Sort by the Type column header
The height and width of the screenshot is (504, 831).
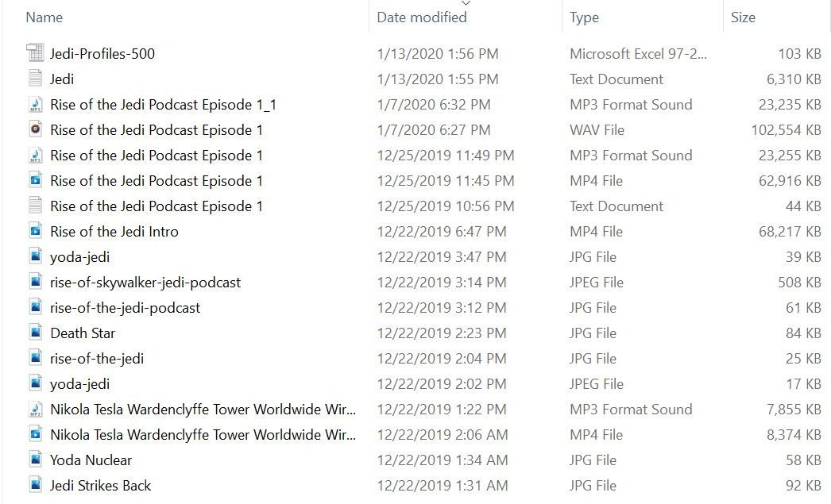(584, 17)
